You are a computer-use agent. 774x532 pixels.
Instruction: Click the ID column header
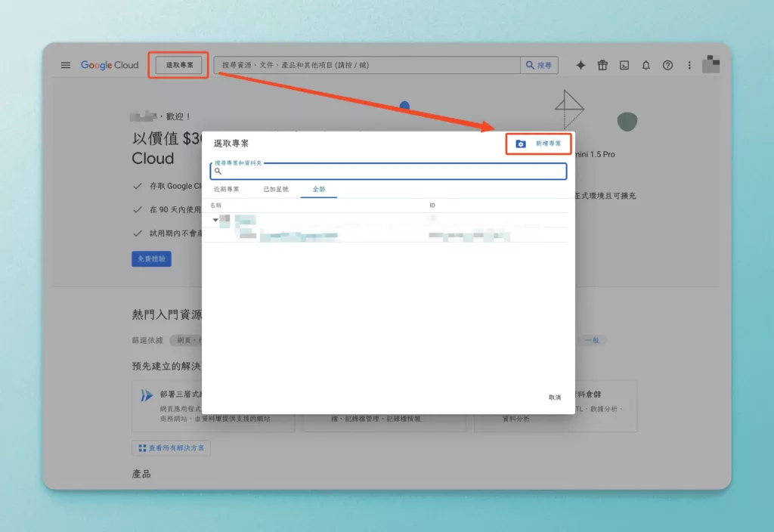click(432, 206)
